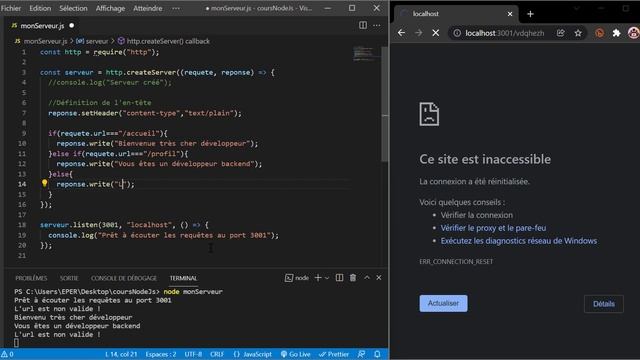Open the launch profile dropdown next to plus

(x=327, y=278)
